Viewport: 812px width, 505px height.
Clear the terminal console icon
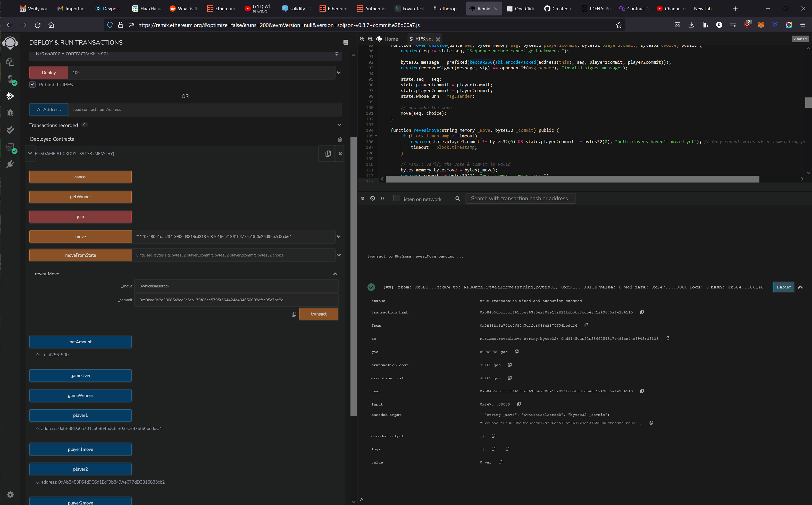click(x=373, y=198)
